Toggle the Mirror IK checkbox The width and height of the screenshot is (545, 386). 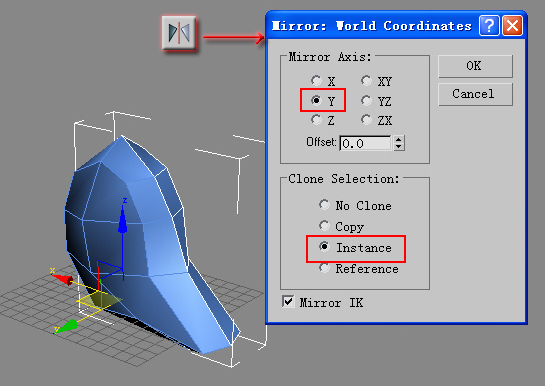[288, 301]
